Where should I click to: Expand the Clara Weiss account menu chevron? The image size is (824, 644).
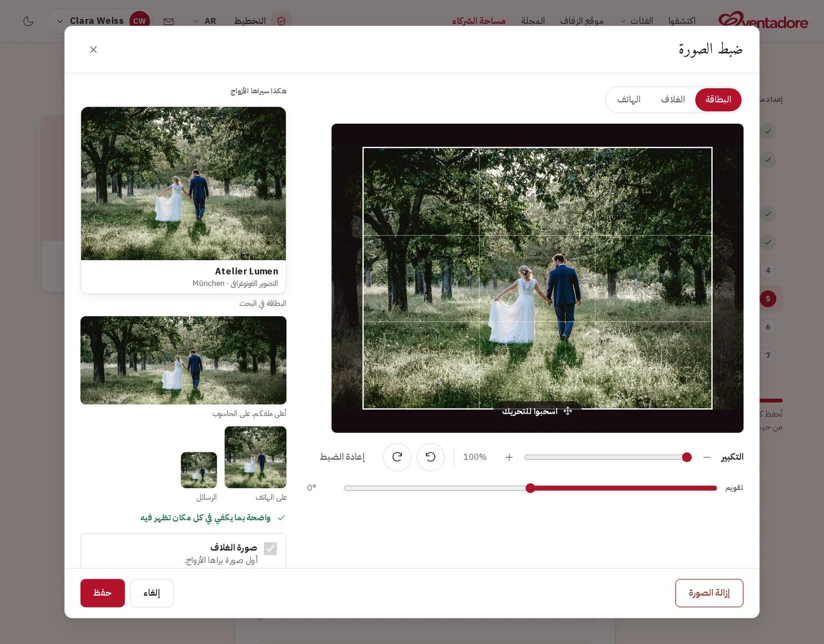pyautogui.click(x=60, y=21)
